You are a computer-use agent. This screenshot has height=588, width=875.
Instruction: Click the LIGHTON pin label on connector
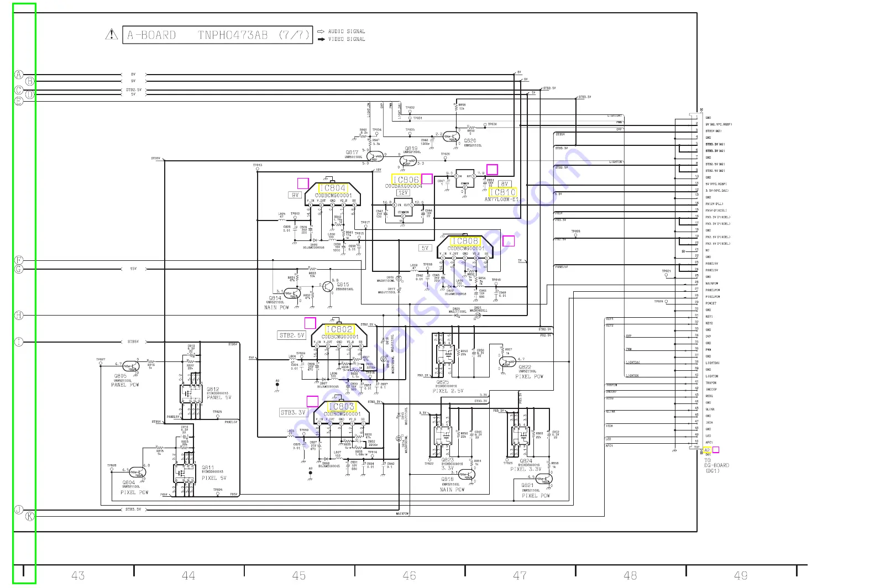[712, 376]
